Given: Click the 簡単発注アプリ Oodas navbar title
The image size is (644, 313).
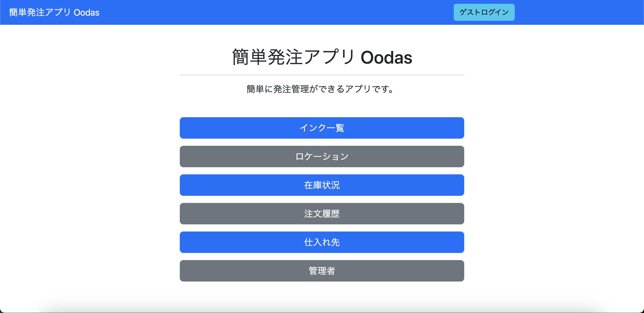Looking at the screenshot, I should pyautogui.click(x=53, y=12).
